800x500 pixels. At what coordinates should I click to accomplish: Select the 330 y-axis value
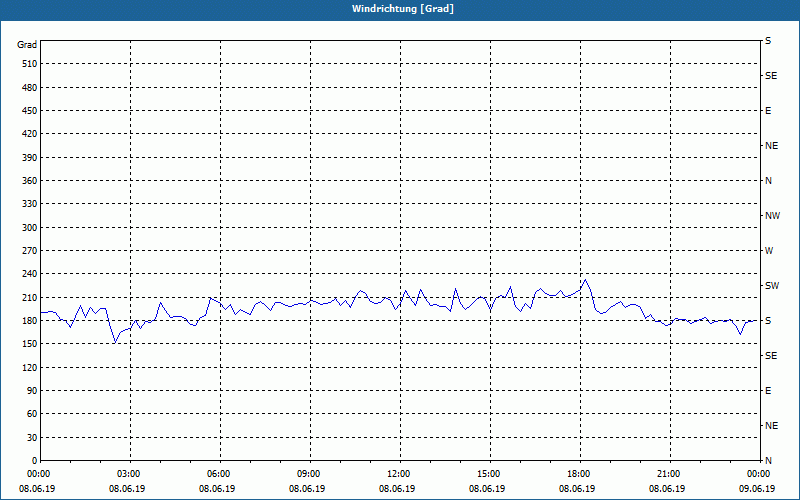tap(30, 204)
